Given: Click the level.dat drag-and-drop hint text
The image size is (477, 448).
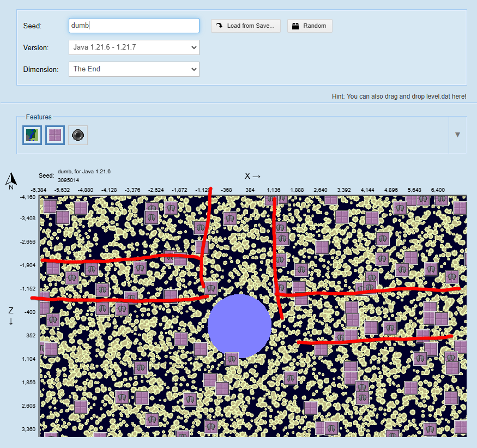Looking at the screenshot, I should (x=399, y=96).
